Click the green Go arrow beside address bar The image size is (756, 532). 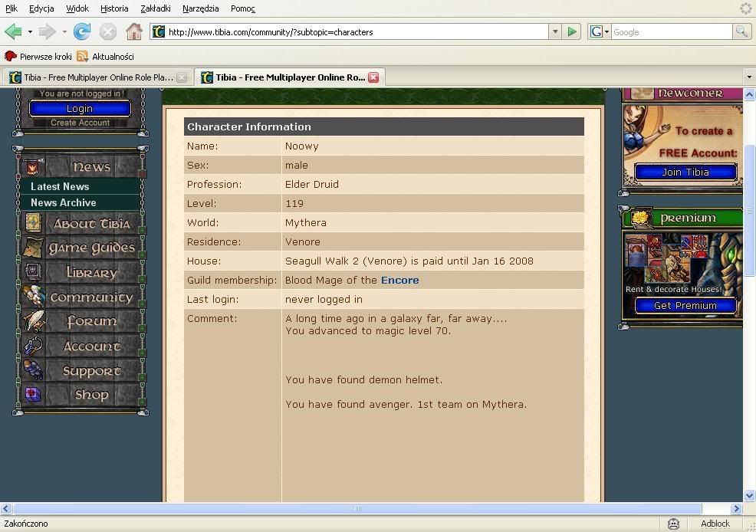tap(572, 31)
